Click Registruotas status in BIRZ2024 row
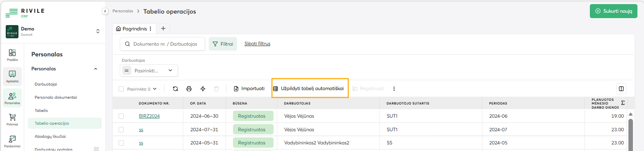The height and width of the screenshot is (151, 644). [x=253, y=116]
